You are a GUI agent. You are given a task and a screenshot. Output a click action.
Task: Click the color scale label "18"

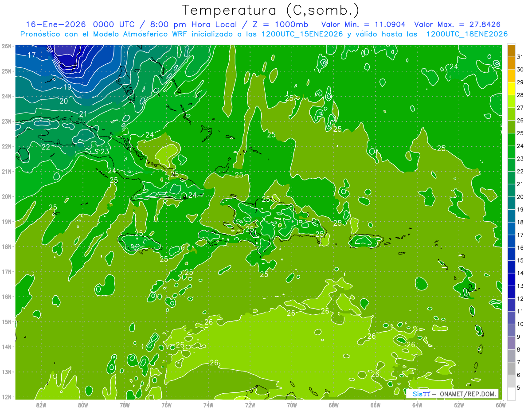520,223
